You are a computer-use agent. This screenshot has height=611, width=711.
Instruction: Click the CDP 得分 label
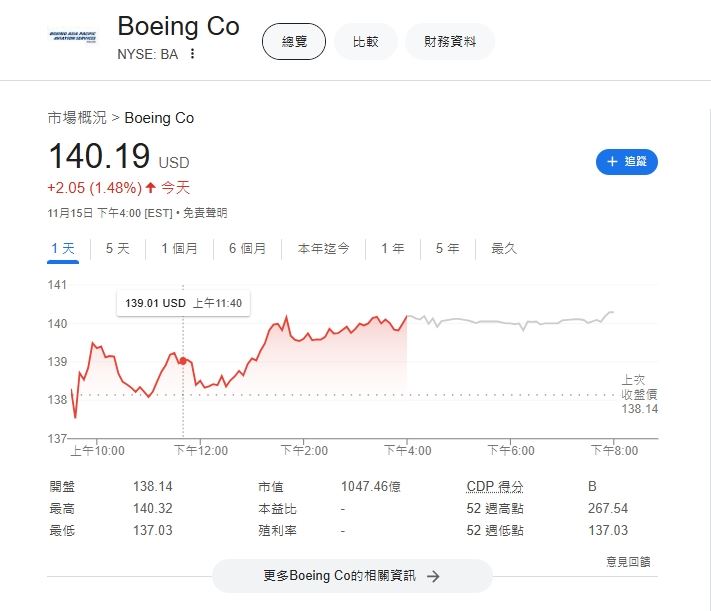pos(495,486)
